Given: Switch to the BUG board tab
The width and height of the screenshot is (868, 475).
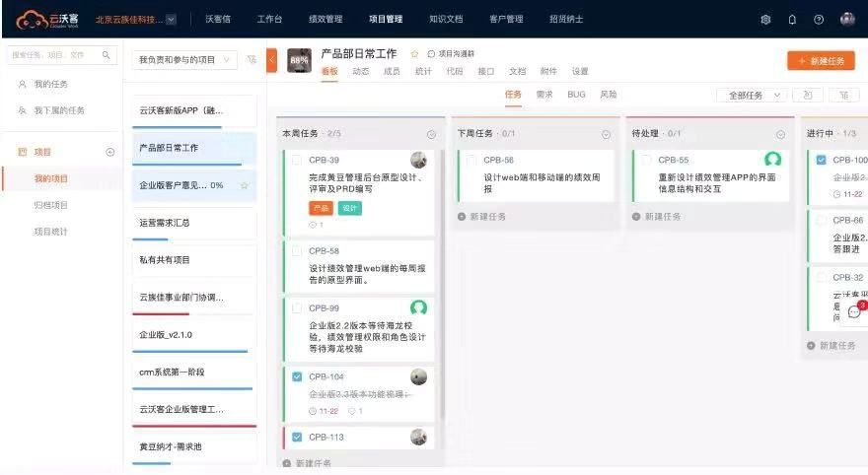Looking at the screenshot, I should [576, 95].
